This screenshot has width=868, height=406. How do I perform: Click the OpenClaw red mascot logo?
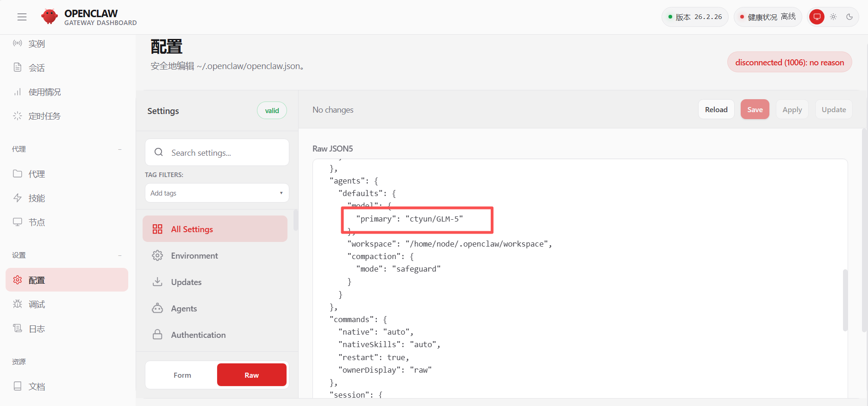click(49, 17)
